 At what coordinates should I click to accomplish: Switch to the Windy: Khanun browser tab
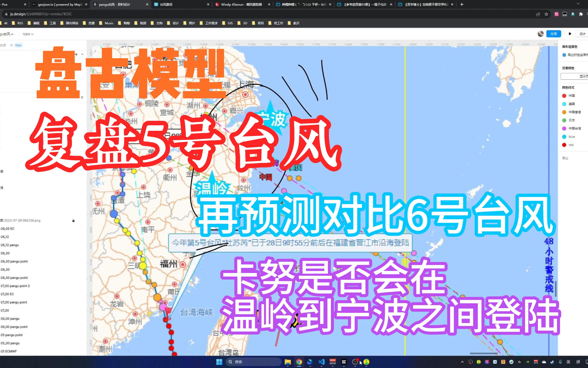[x=242, y=4]
